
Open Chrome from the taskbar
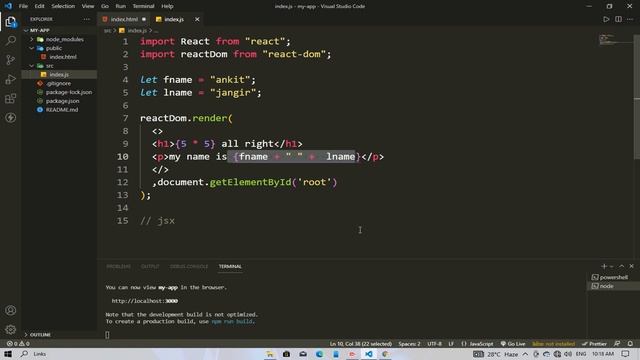tap(385, 354)
